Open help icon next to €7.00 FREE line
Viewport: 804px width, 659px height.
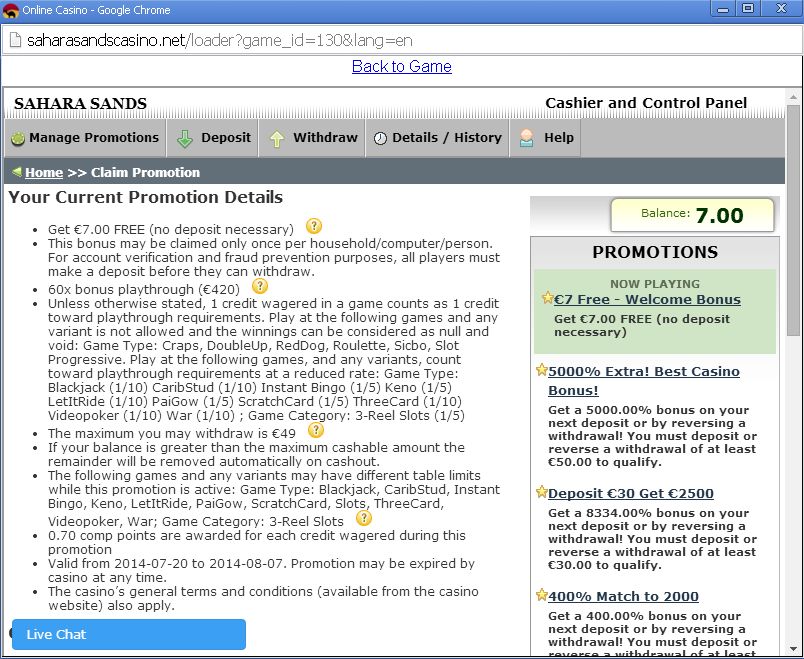[314, 226]
